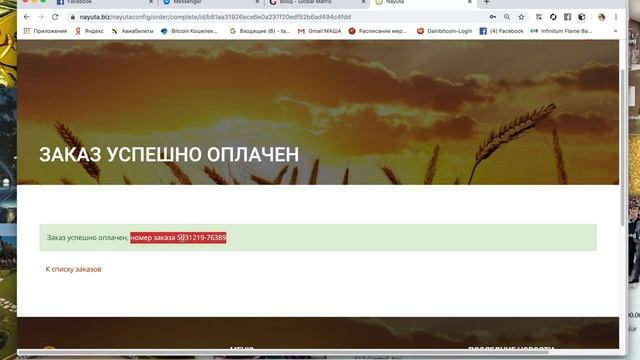
Task: Open the (4) Facebook bookmark
Action: 501,31
